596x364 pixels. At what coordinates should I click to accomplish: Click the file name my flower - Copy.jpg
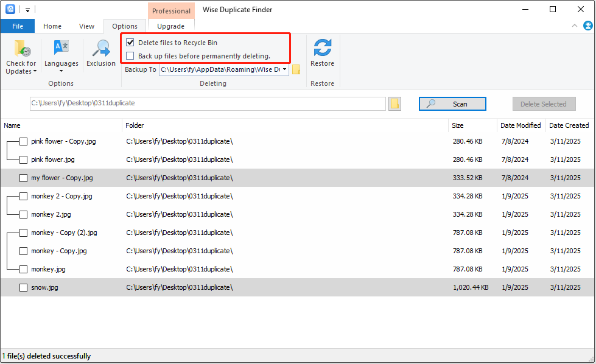[62, 178]
